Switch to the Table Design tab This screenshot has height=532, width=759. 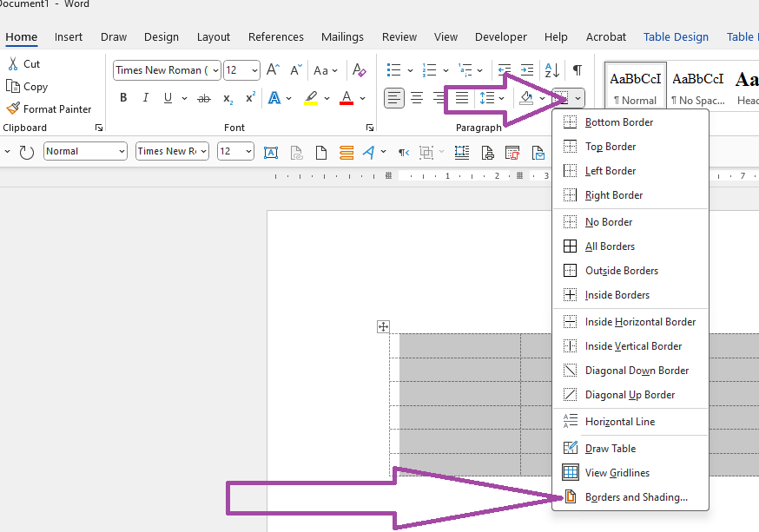click(x=676, y=36)
